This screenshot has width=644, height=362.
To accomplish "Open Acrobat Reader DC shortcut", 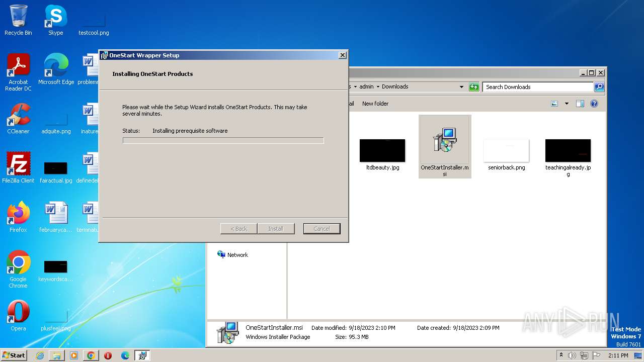I will [x=18, y=72].
